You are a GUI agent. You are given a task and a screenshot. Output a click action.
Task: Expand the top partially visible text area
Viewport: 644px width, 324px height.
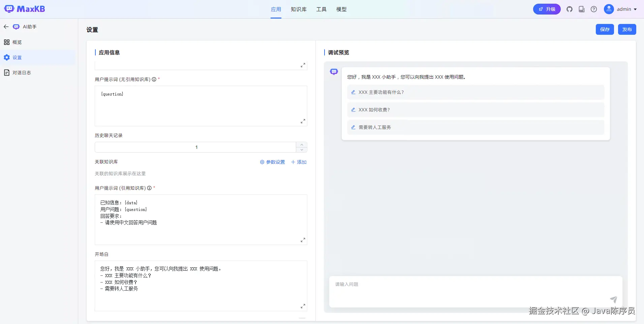pyautogui.click(x=303, y=65)
